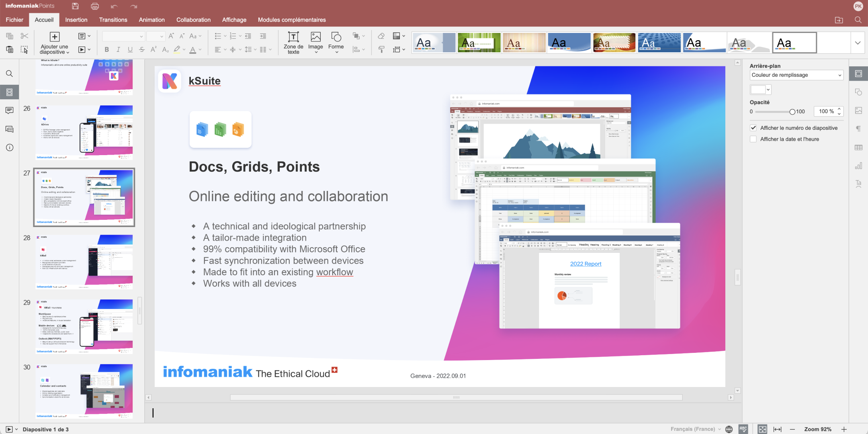Image resolution: width=868 pixels, height=434 pixels.
Task: Click the Save icon in title bar
Action: coord(75,6)
